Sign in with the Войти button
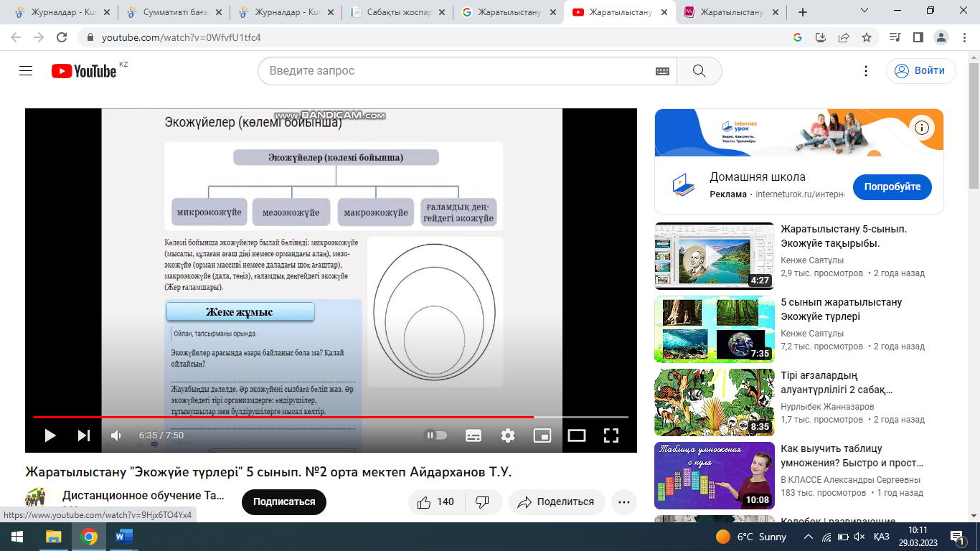The height and width of the screenshot is (551, 980). pyautogui.click(x=920, y=70)
